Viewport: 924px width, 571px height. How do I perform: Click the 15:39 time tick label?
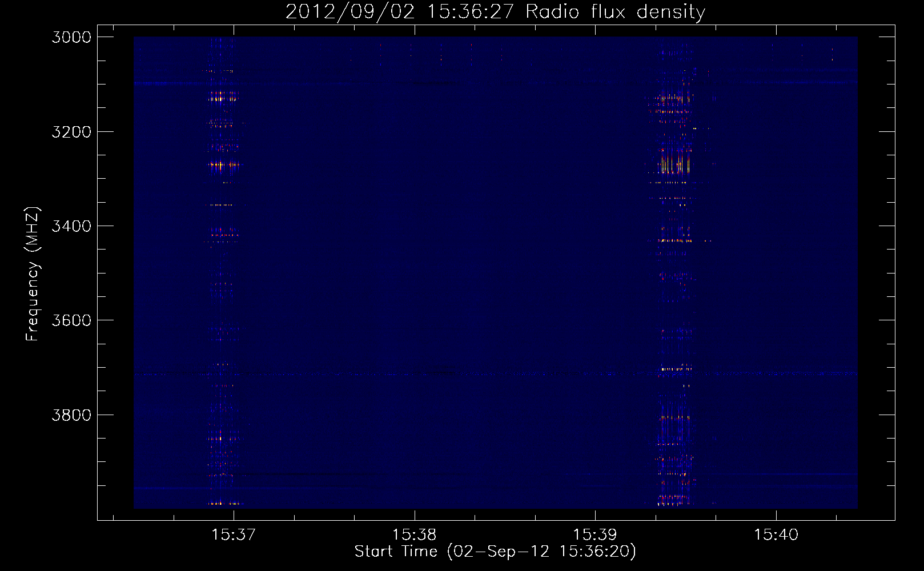tap(595, 535)
